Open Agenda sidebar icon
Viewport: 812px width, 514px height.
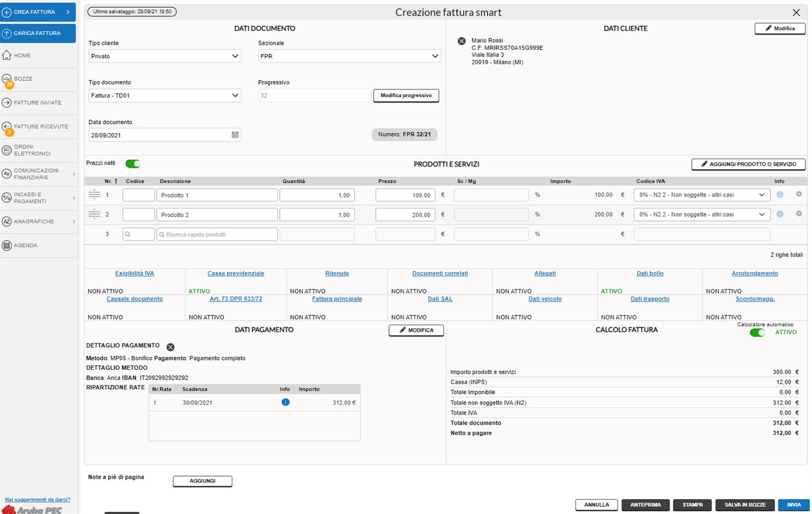(x=7, y=246)
